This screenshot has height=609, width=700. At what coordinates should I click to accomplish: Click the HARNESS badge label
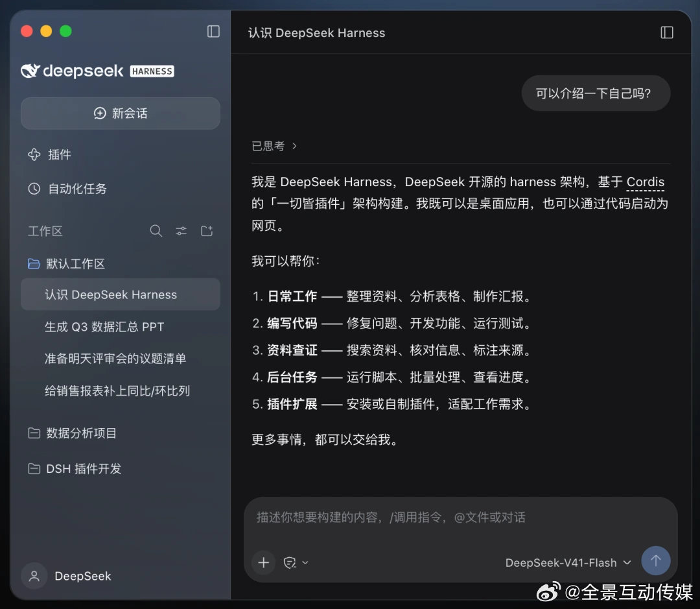tap(152, 71)
